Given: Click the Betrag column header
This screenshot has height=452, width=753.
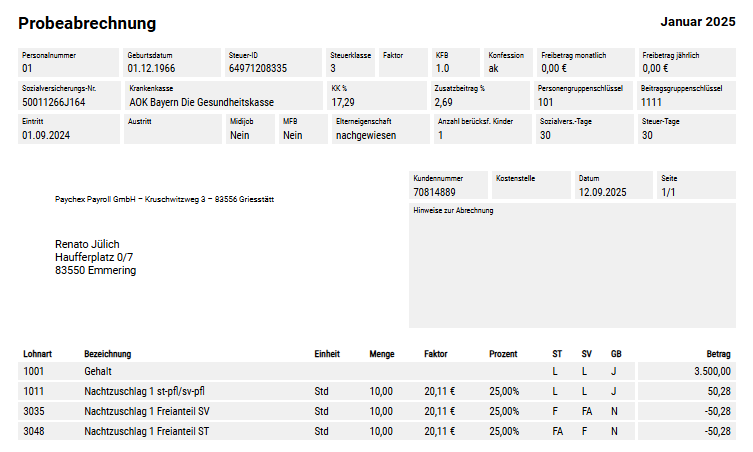Looking at the screenshot, I should tap(718, 354).
